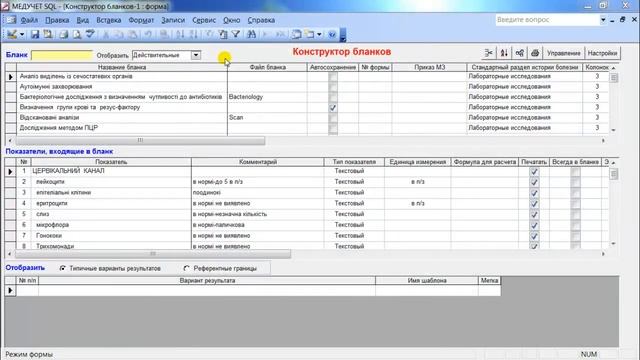Open the New Object dropdown arrow
The height and width of the screenshot is (360, 640).
pos(319,35)
